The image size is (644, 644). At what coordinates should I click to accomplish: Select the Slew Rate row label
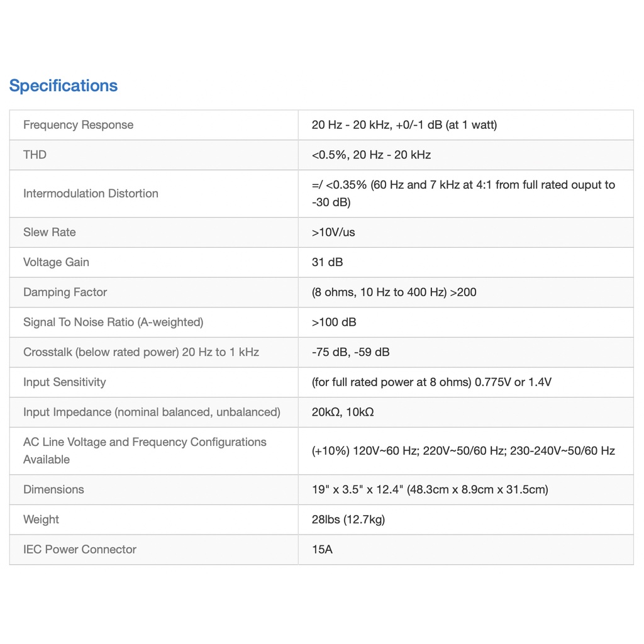[49, 232]
